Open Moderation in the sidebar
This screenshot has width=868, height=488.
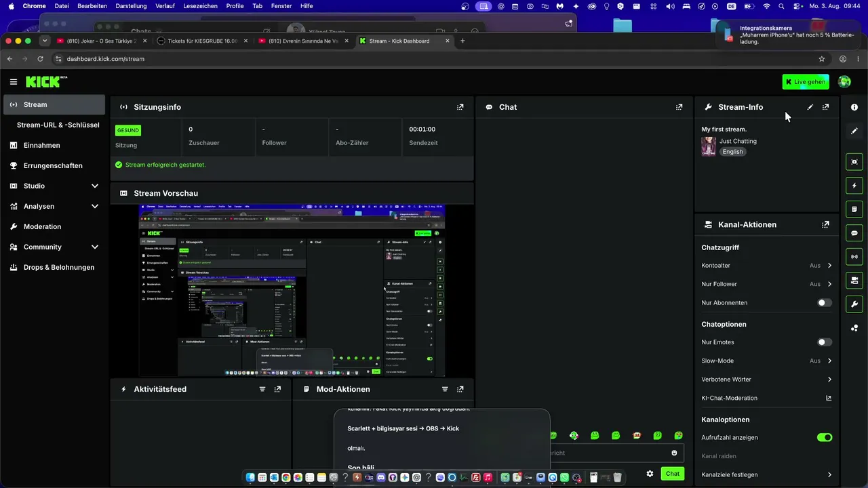(x=54, y=226)
